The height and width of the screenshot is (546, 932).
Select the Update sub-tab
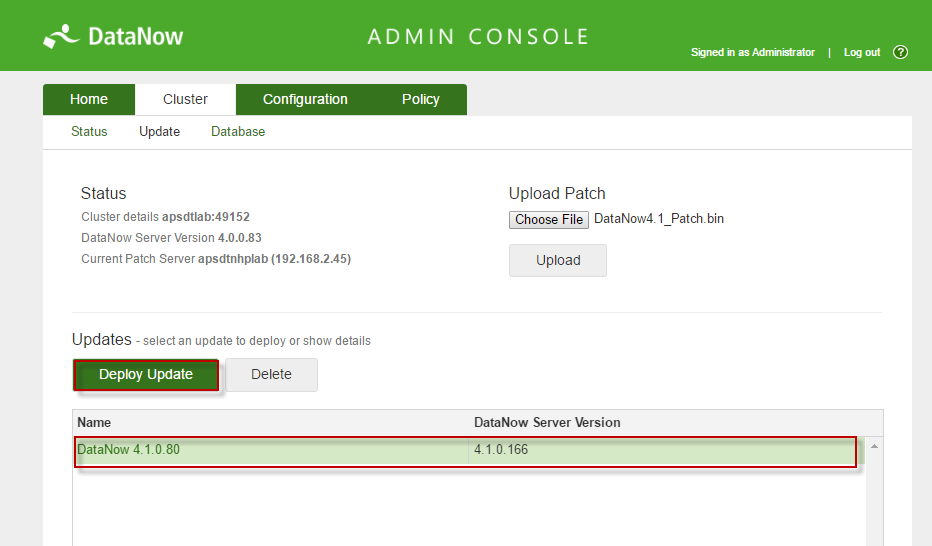[x=159, y=131]
